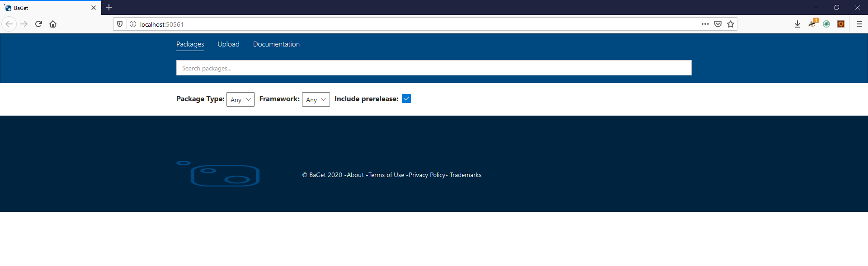Screen dimensions: 868x266
Task: Reload the BaGet page
Action: [x=38, y=24]
